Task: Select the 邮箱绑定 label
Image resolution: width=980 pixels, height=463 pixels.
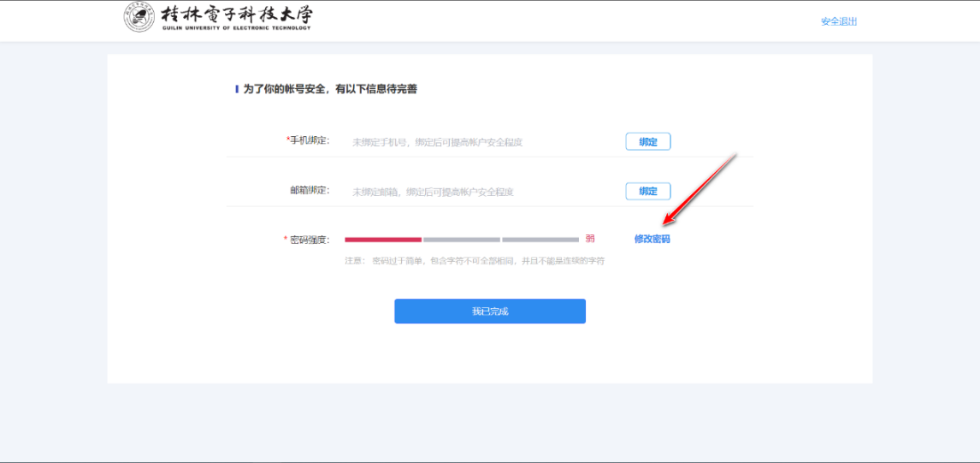Action: pyautogui.click(x=310, y=191)
